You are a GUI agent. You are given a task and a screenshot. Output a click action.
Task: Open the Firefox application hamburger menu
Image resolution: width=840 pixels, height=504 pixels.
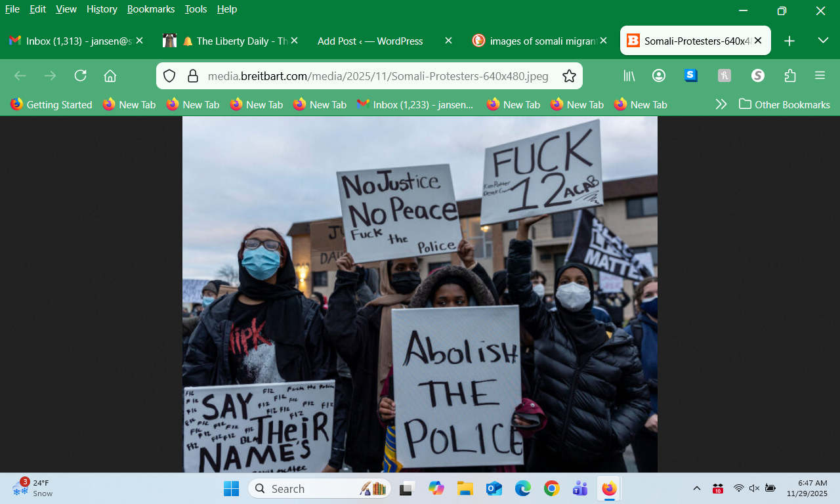click(820, 75)
